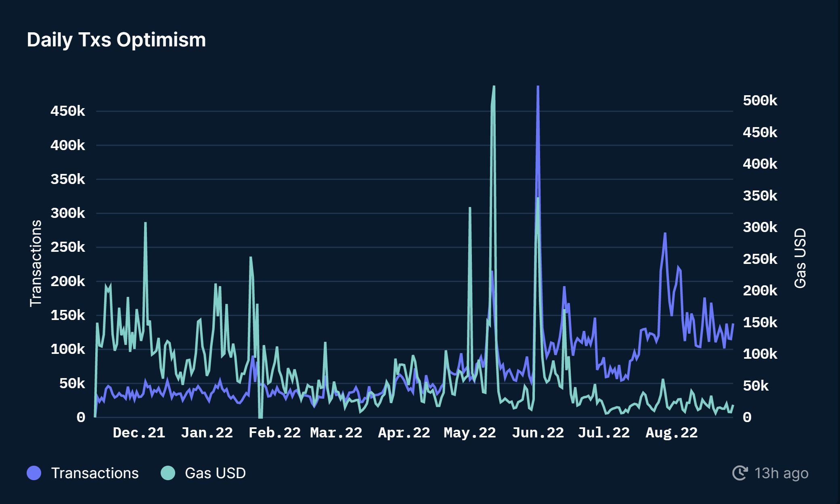Toggle the Gas USD series in the legend
This screenshot has height=504, width=840.
tap(203, 473)
